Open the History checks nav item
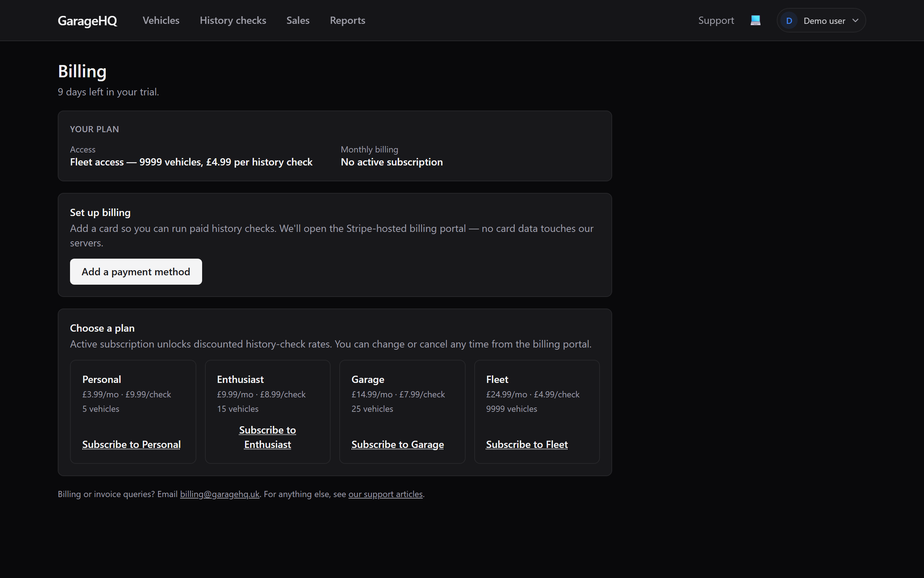The image size is (924, 578). (233, 20)
